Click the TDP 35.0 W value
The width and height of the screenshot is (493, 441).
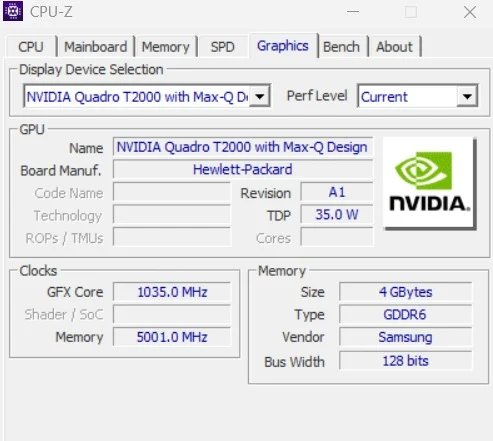(337, 214)
